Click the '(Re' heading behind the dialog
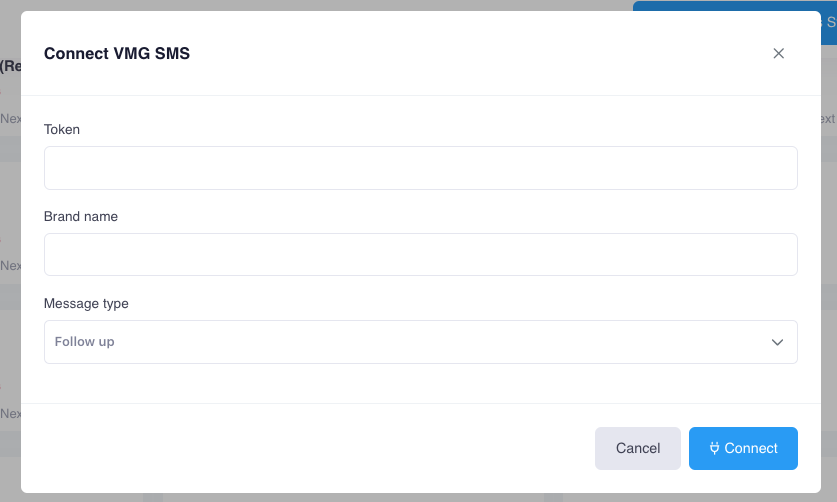Viewport: 837px width, 502px height. [x=10, y=66]
